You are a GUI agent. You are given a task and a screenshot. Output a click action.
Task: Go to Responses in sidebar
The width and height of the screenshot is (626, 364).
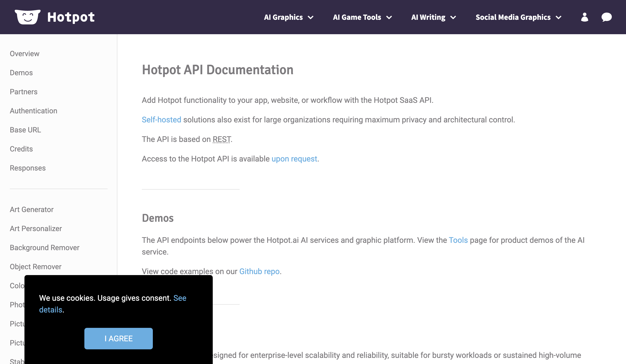[28, 168]
